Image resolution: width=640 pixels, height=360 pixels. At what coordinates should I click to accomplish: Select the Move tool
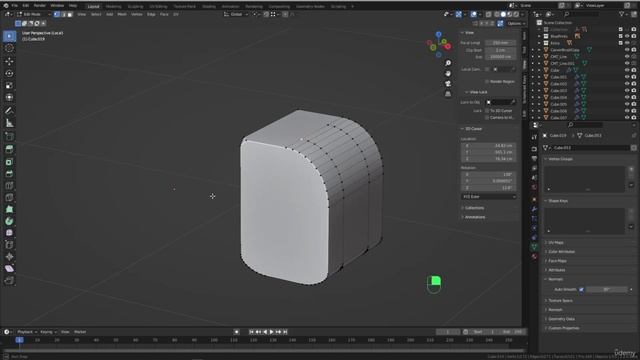click(9, 61)
